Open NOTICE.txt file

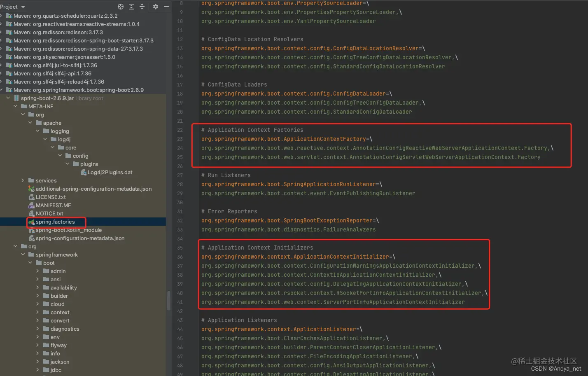click(x=49, y=213)
